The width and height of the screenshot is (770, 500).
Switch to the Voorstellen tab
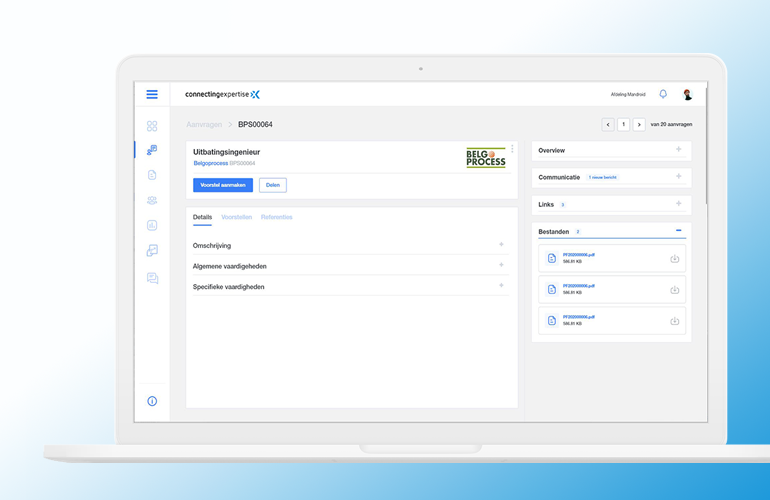coord(237,217)
